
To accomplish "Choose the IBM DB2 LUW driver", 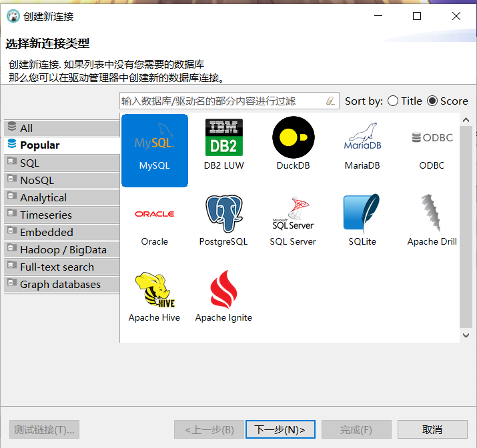I will pos(224,144).
